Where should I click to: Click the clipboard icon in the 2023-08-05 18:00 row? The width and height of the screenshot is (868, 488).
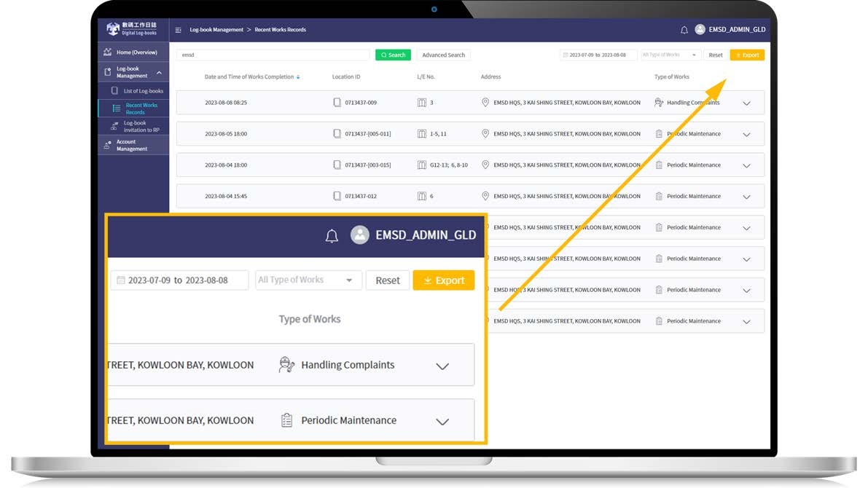tap(659, 134)
